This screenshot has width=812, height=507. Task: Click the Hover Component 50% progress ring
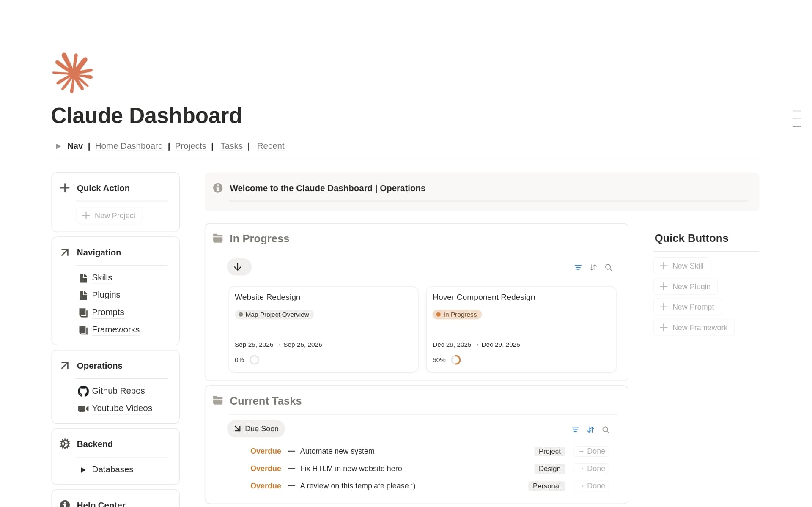456,360
